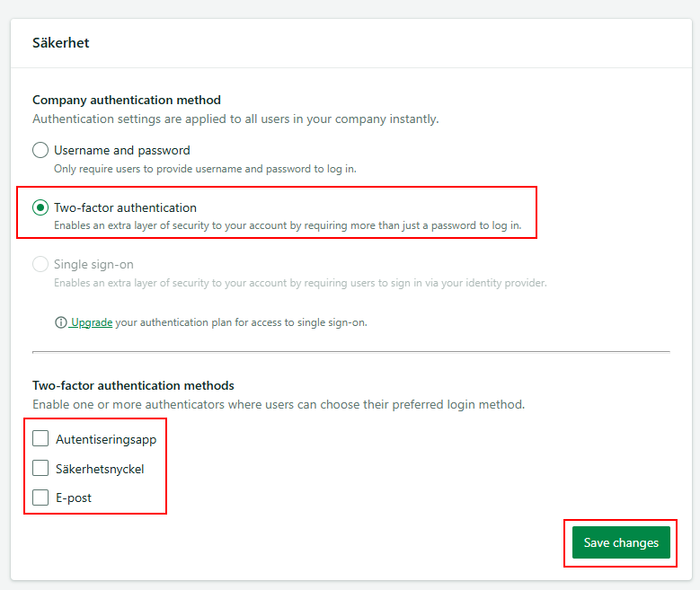Click the 'Only require users' description text
Screen dimensions: 700x590
[x=206, y=169]
